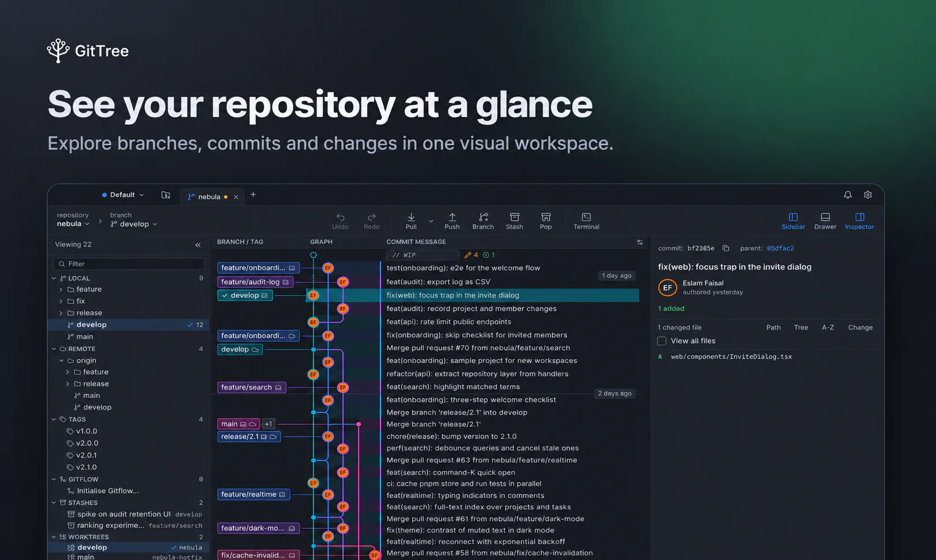Click Initialise Gitflow
Image resolution: width=936 pixels, height=560 pixels.
108,491
